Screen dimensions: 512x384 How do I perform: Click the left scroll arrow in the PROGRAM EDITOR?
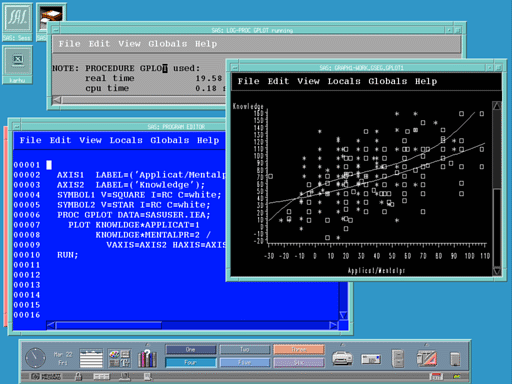(x=51, y=325)
